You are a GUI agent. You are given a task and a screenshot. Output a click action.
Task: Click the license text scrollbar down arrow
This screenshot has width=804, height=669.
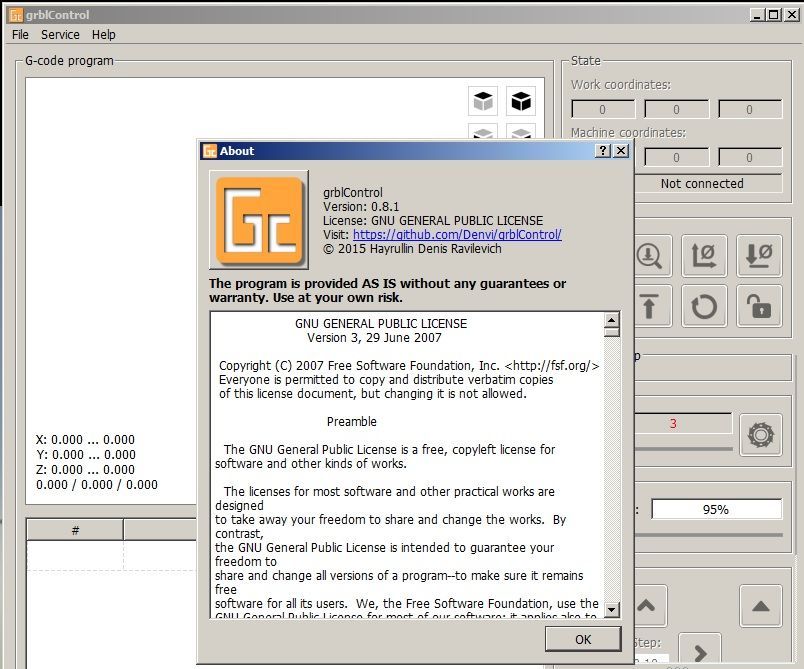tap(611, 611)
